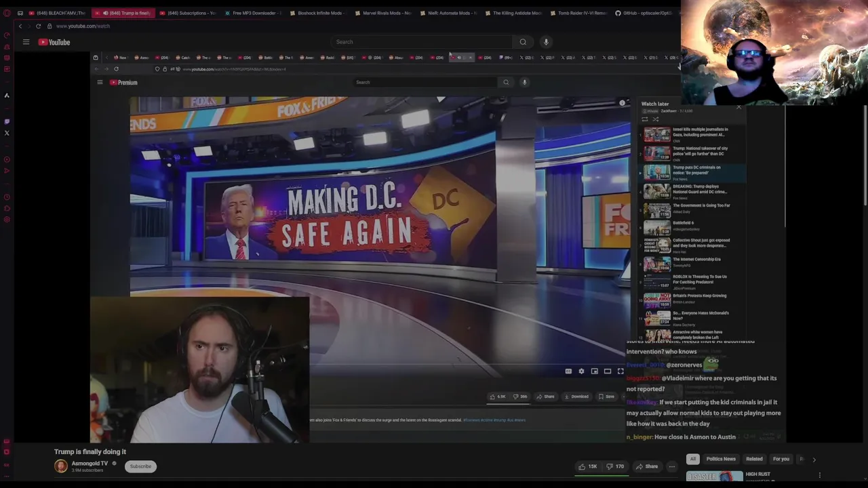Expand next filter chips with right chevron
868x488 pixels.
pyautogui.click(x=814, y=460)
